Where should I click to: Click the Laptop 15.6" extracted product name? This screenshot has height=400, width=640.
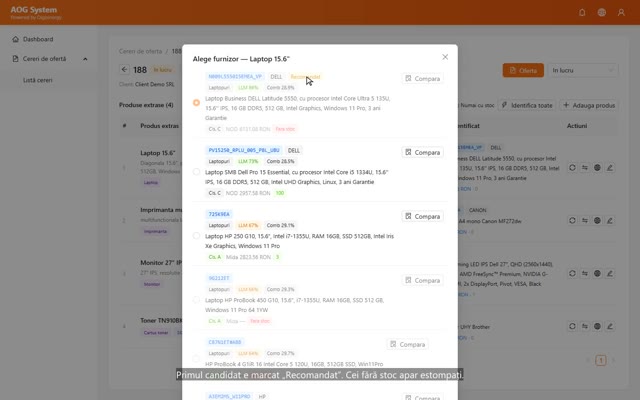point(158,153)
